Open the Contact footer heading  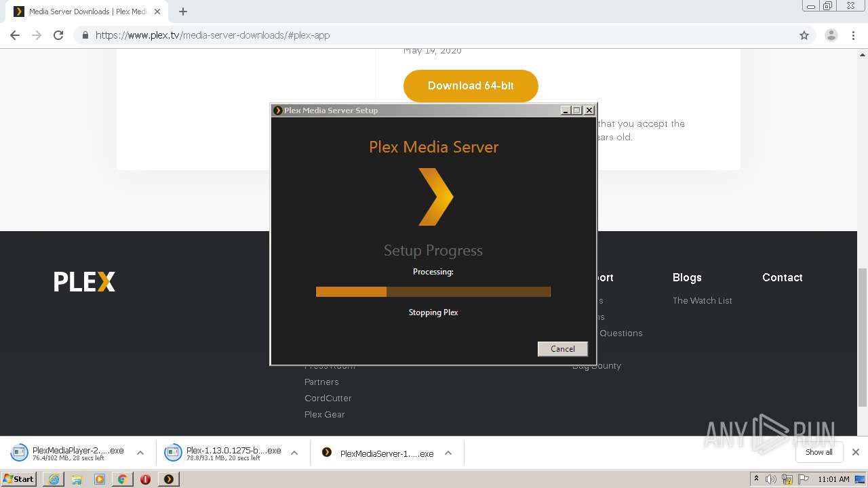click(x=782, y=277)
